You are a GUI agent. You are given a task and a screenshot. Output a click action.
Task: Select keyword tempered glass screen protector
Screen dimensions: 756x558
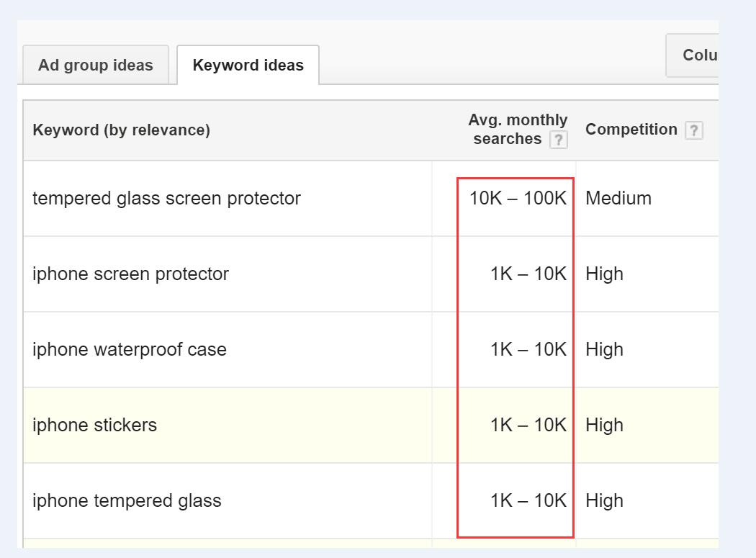coord(166,198)
